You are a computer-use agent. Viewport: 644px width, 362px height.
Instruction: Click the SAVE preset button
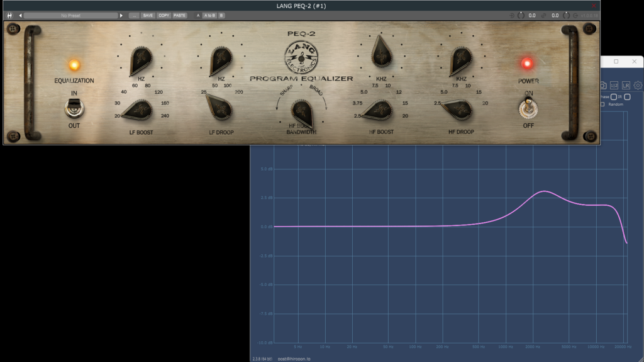point(148,16)
